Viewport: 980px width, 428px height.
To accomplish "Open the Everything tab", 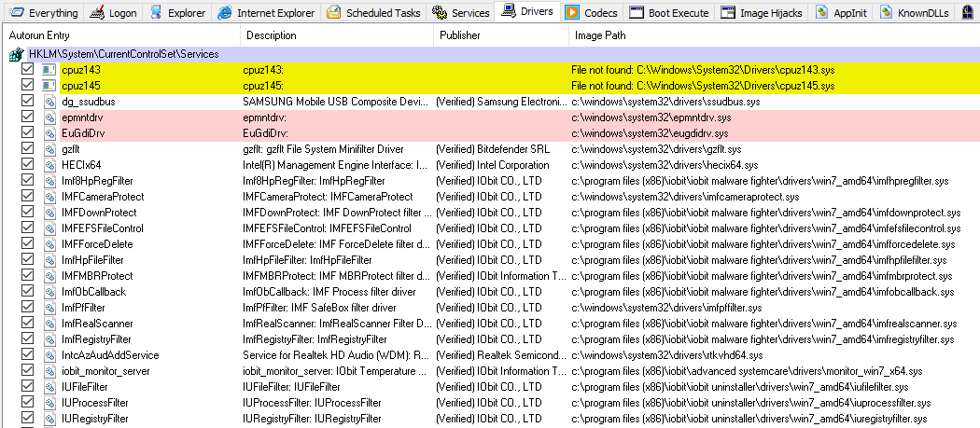I will tap(43, 12).
